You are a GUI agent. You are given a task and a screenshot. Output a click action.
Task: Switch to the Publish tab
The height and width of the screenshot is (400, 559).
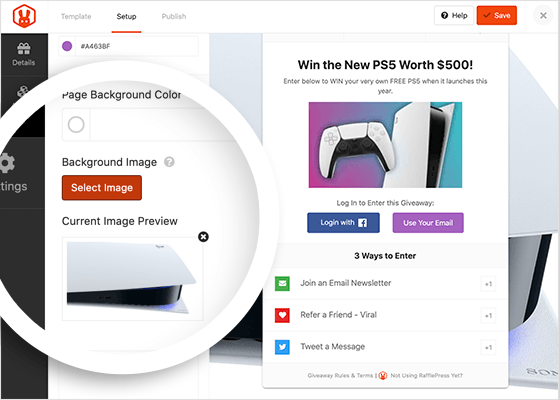[174, 16]
